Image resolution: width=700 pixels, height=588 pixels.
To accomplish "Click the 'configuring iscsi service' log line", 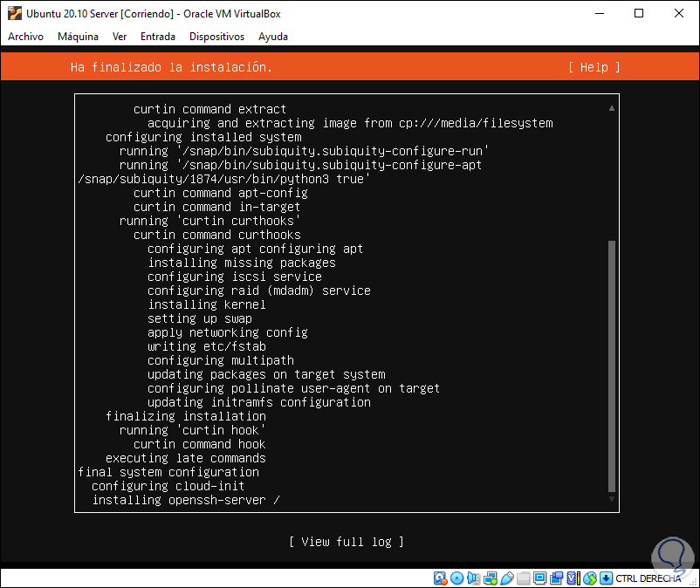I will pyautogui.click(x=235, y=277).
